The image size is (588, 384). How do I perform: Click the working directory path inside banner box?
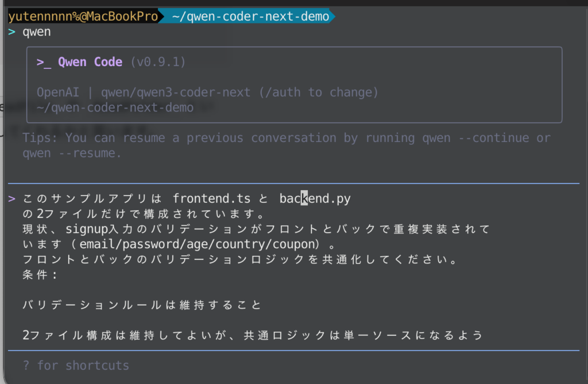(x=115, y=107)
